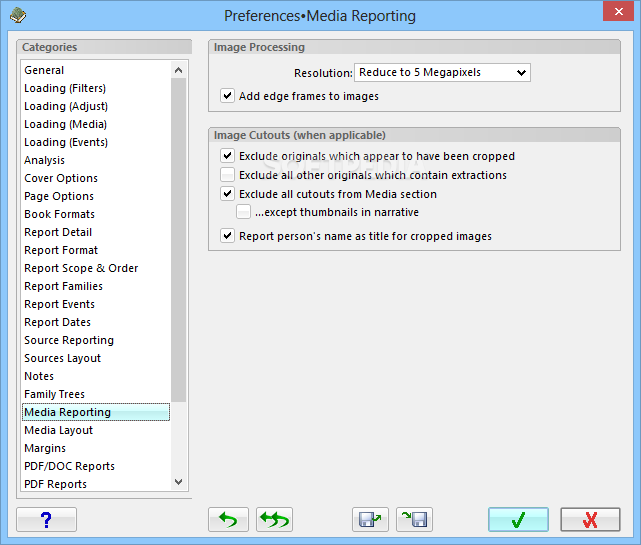
Task: Choose the Report Detail category
Action: tap(96, 232)
